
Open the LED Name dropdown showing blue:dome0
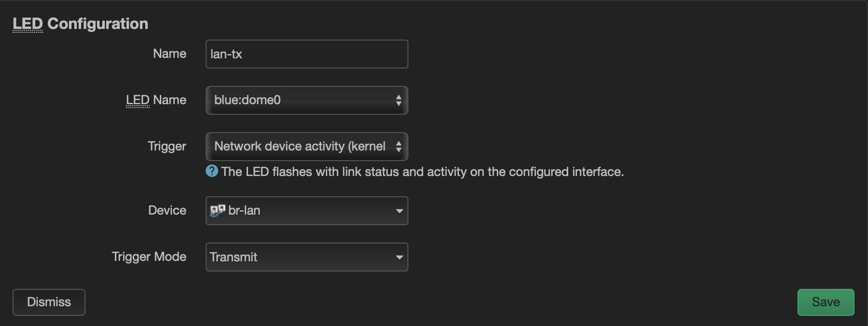coord(299,100)
